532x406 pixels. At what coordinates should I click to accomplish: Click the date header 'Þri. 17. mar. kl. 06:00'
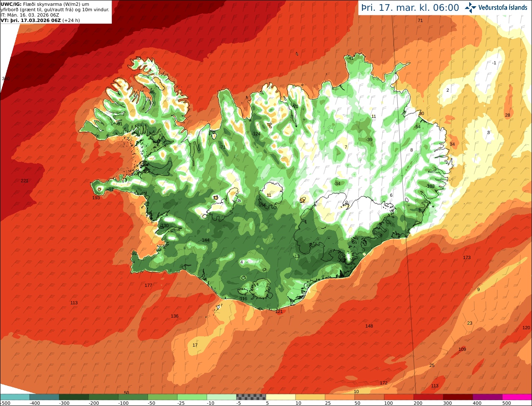click(410, 7)
